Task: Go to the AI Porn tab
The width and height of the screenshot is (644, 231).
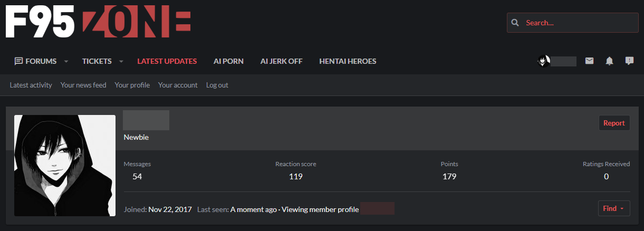Action: [228, 61]
